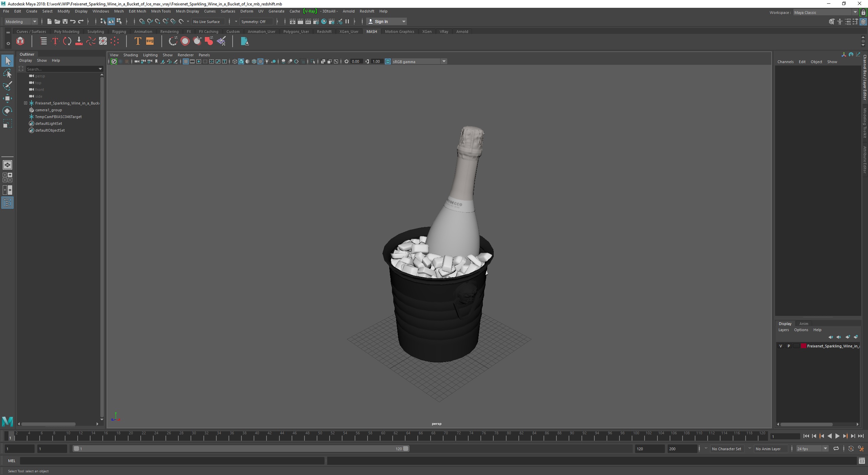868x475 pixels.
Task: Open the viewport Shading menu
Action: pos(131,55)
